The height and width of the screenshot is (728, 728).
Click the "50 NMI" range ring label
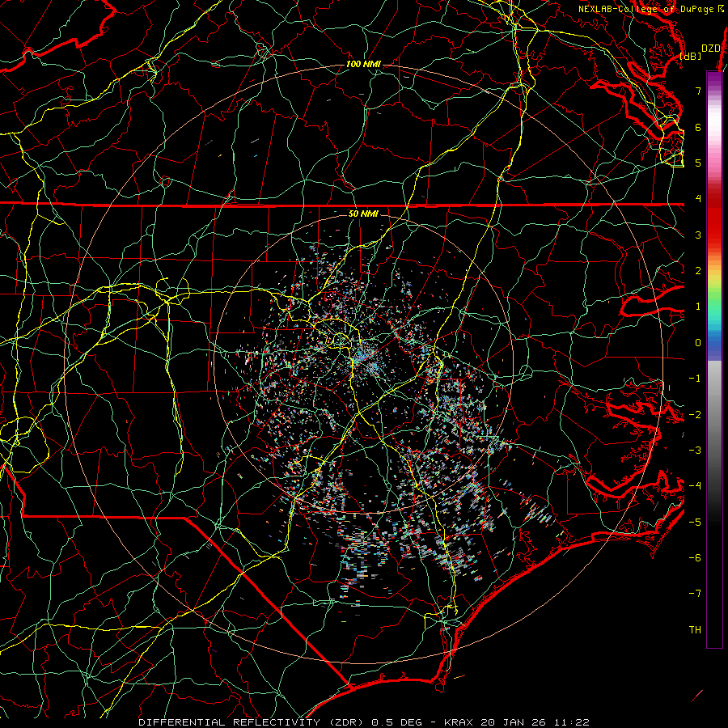(363, 214)
